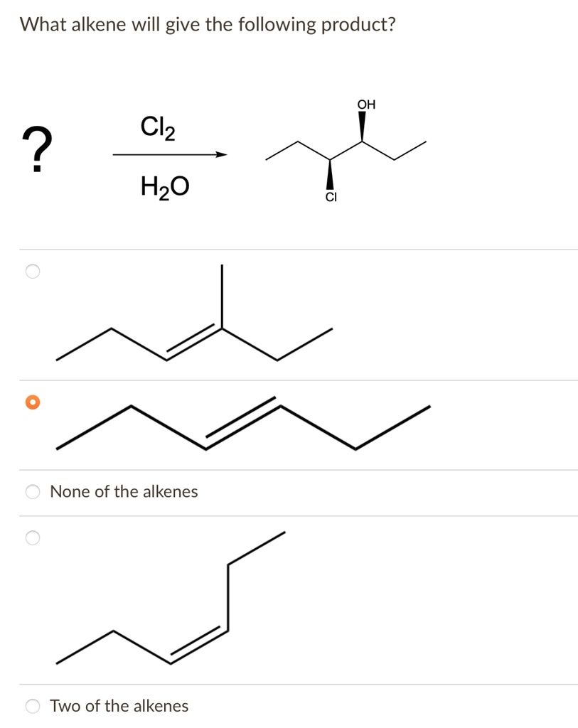Pick the 'Two of the alkenes' radio button
The image size is (578, 728).
pyautogui.click(x=31, y=706)
